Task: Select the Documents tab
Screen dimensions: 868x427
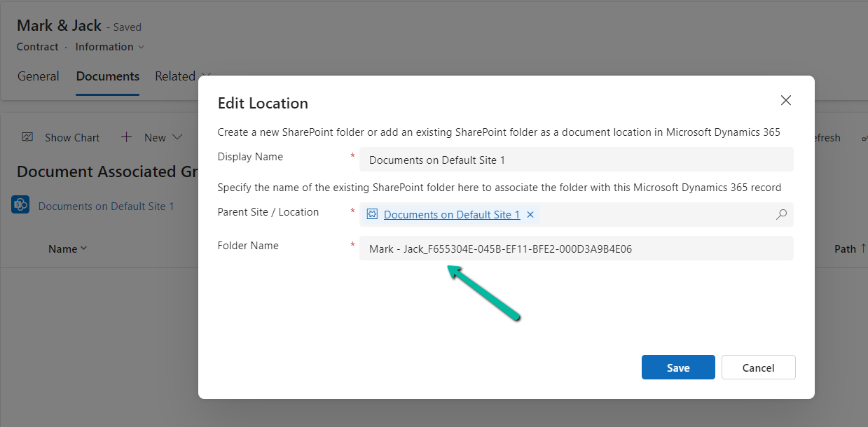Action: (x=108, y=76)
